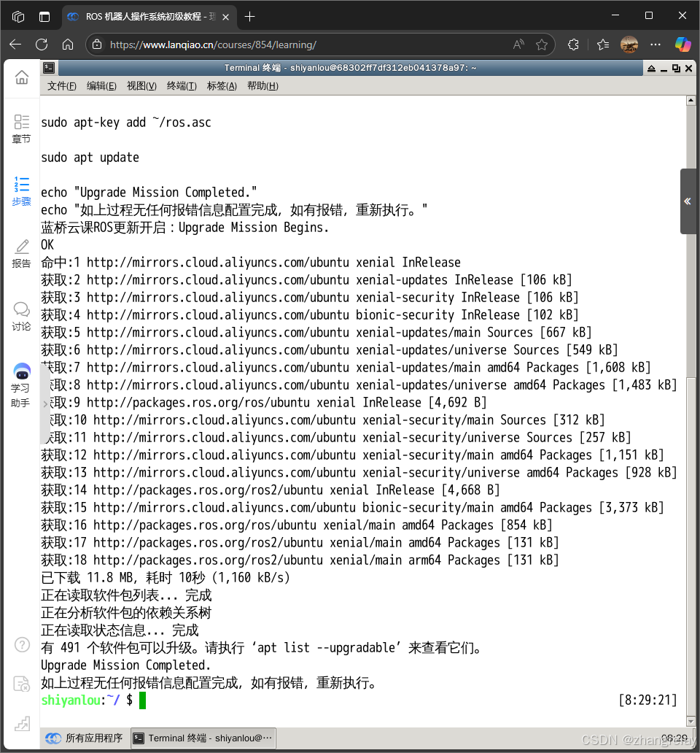This screenshot has height=753, width=700.
Task: Click '获取:18' arm64 Packages line
Action: (x=300, y=560)
